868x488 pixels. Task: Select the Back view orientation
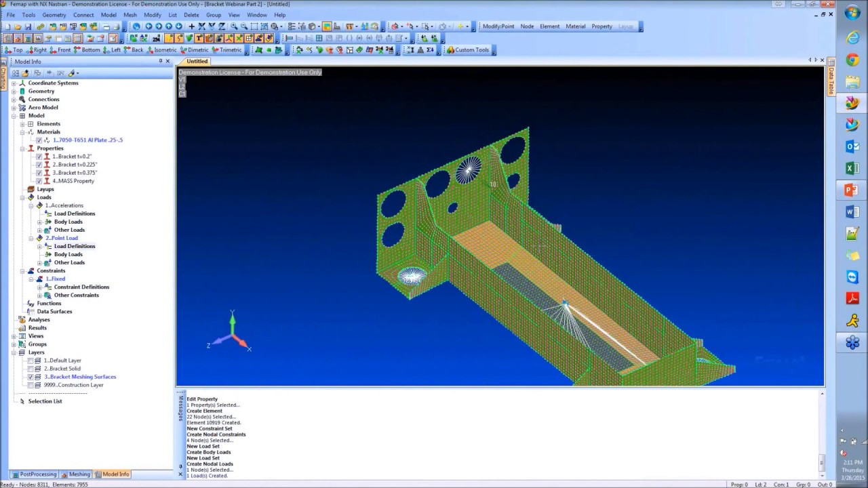(x=134, y=49)
